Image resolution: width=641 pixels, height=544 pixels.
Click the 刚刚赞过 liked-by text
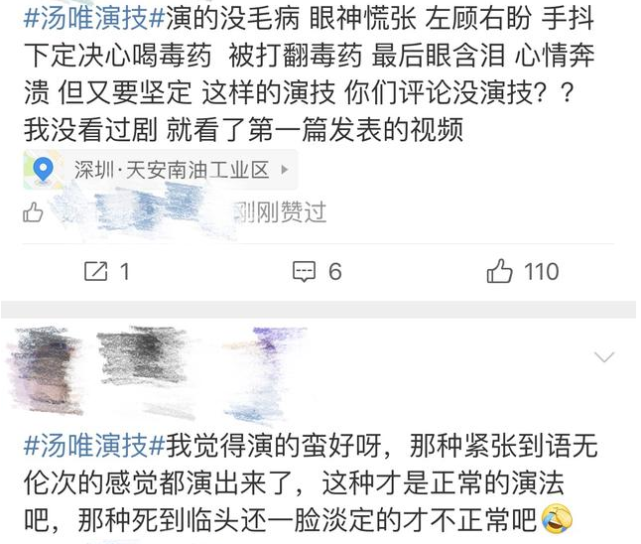(280, 213)
